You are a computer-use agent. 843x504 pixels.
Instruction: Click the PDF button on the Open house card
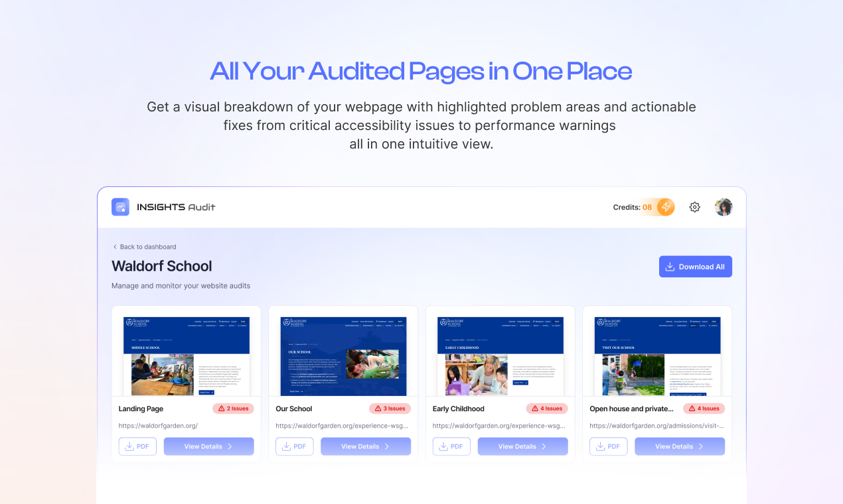click(608, 446)
